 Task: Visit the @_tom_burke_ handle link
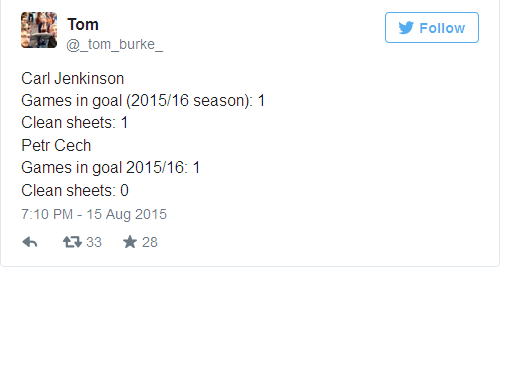coord(114,45)
